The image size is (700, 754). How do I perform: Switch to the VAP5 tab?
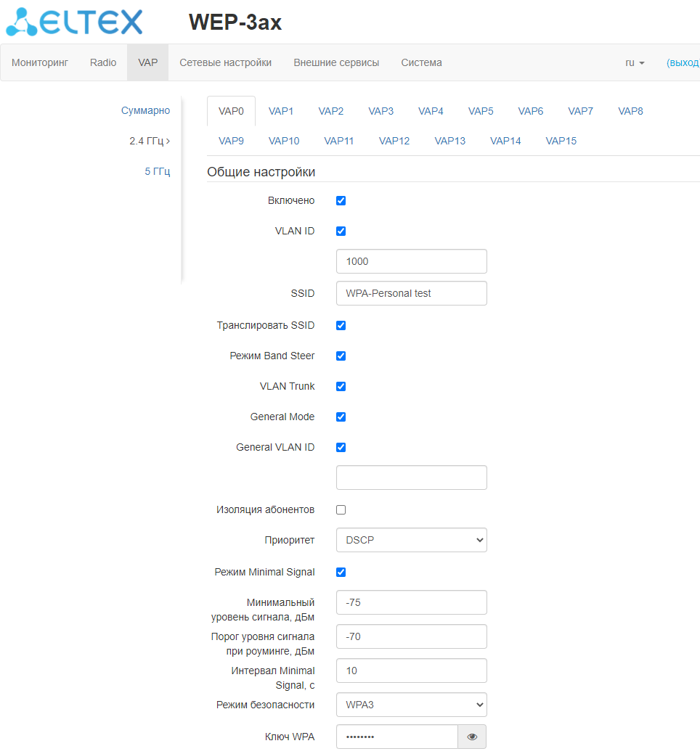click(481, 111)
